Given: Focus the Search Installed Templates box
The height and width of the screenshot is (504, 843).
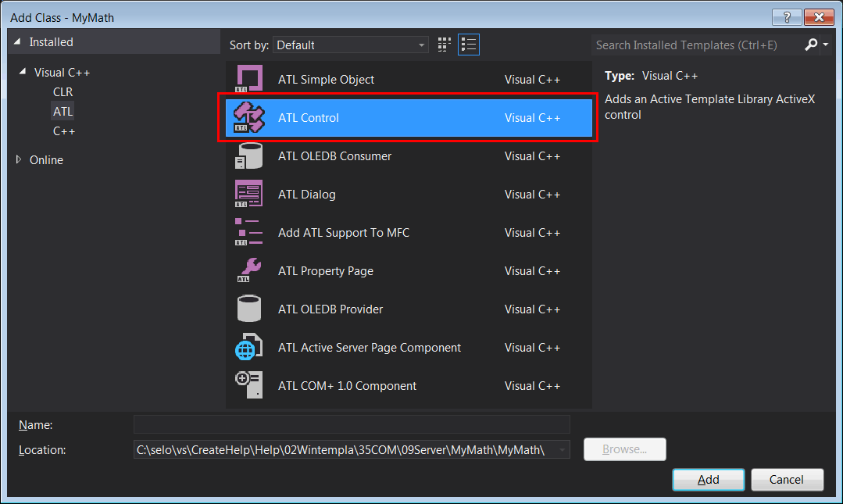Looking at the screenshot, I should pyautogui.click(x=696, y=45).
